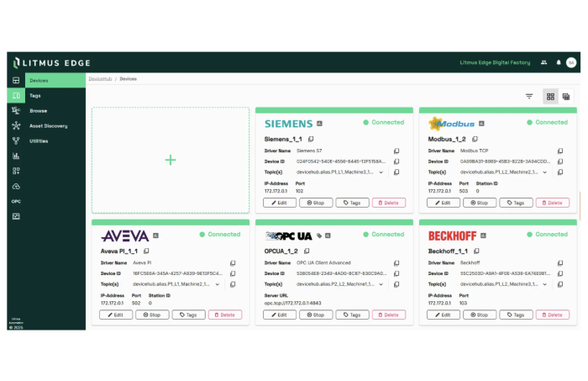Screen dimensions: 588x381
Task: Switch to table list view
Action: click(566, 97)
